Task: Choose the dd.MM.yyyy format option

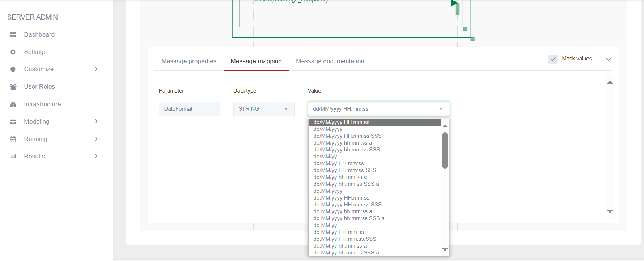Action: pyautogui.click(x=328, y=191)
